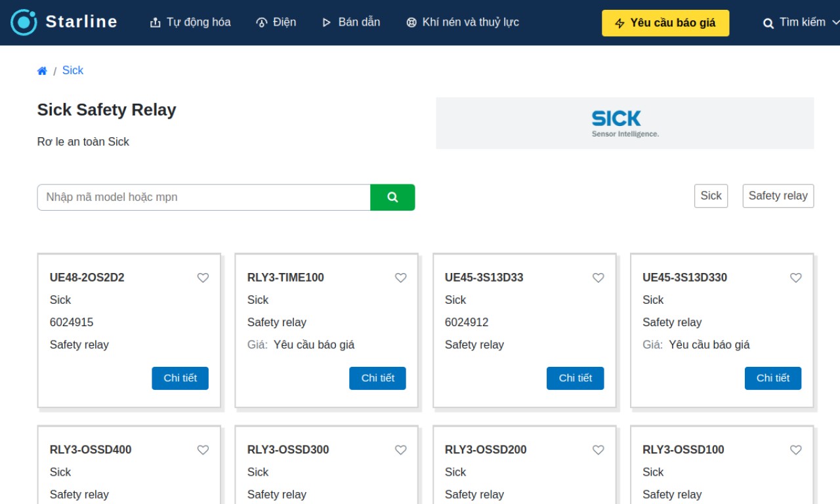Toggle heart on RLY3-TIME100 card
This screenshot has height=504, width=840.
point(400,278)
